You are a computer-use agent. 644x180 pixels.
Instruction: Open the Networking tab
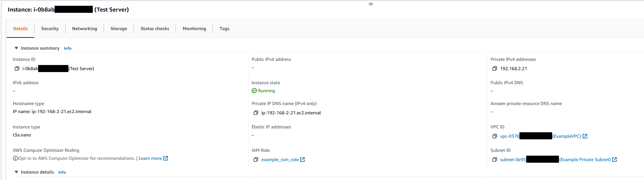(x=84, y=29)
